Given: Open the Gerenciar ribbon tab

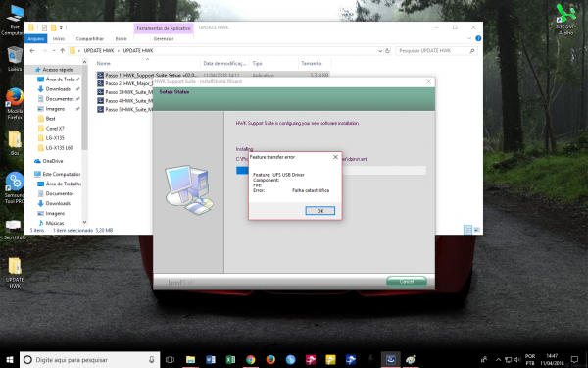Looking at the screenshot, I should pyautogui.click(x=164, y=38).
